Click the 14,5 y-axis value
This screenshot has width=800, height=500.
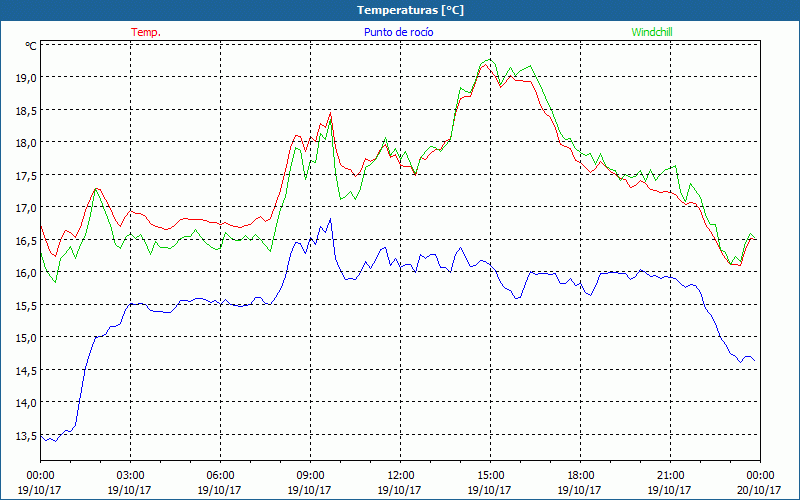[x=27, y=370]
